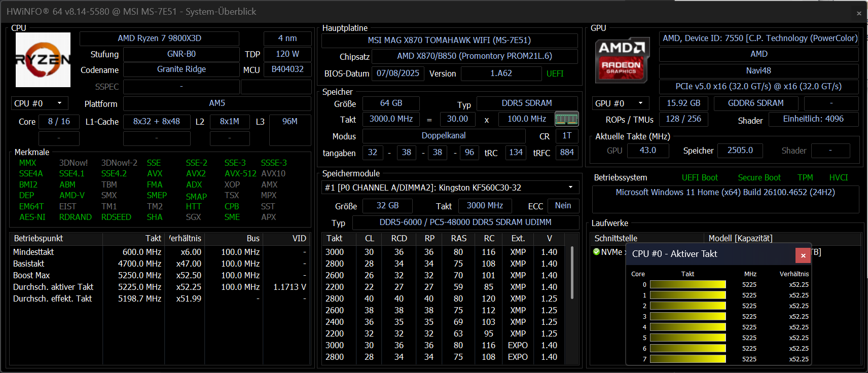Image resolution: width=868 pixels, height=373 pixels.
Task: Click the green NVMe drive status icon
Action: 596,252
